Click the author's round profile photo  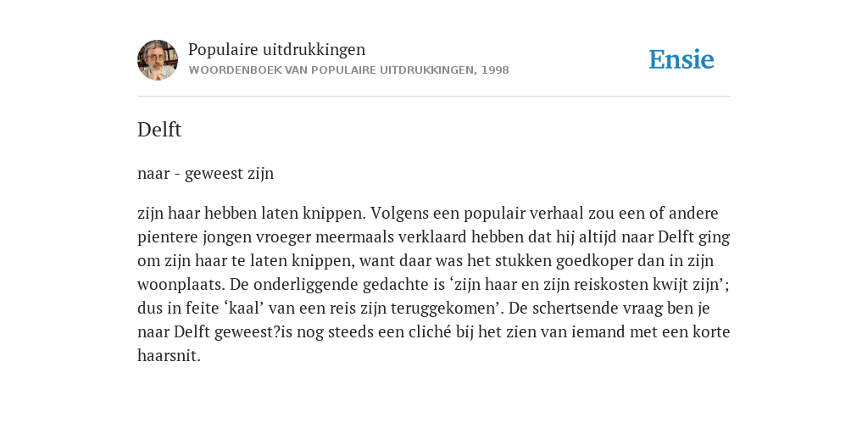tap(158, 60)
